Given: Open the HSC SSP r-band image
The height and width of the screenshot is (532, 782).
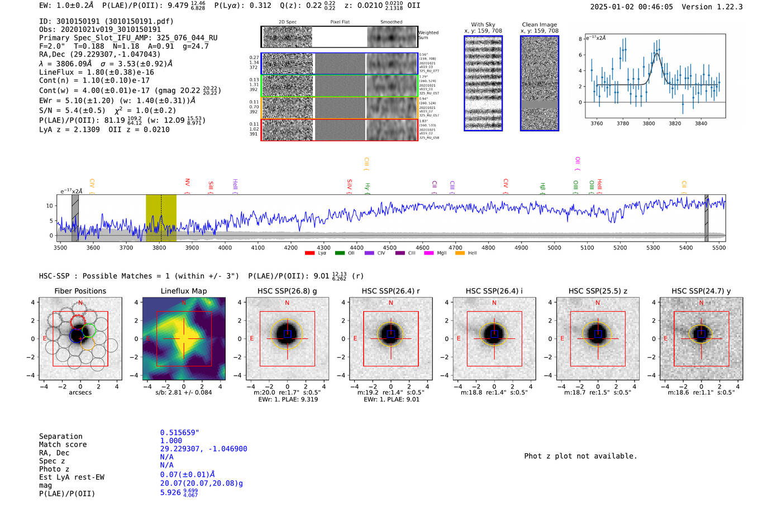Looking at the screenshot, I should click(x=391, y=339).
